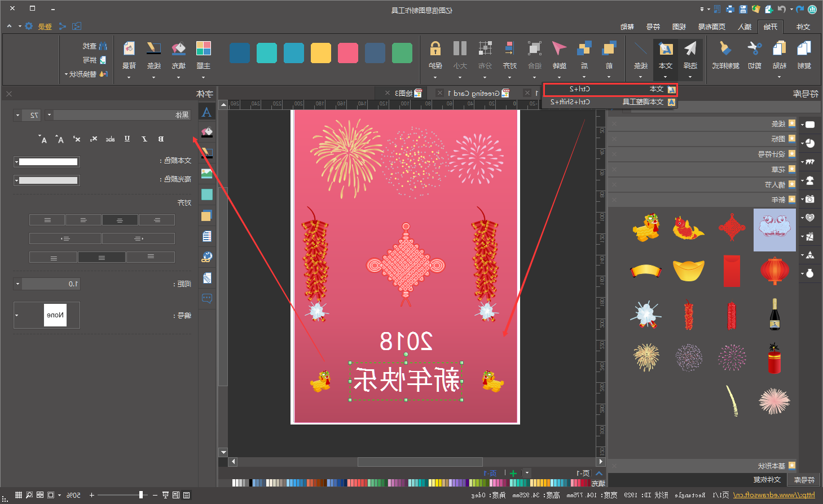Toggle italic I formatting
Image resolution: width=823 pixels, height=504 pixels.
pos(144,139)
